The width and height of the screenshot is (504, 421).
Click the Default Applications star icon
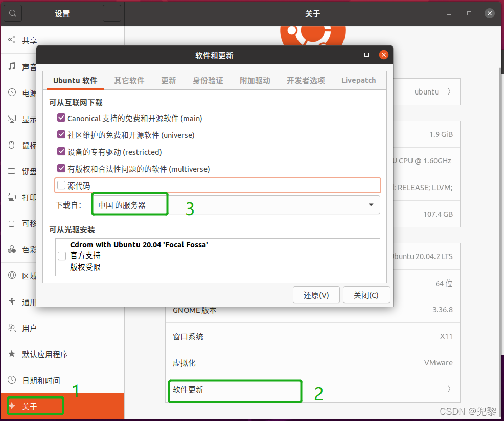[x=12, y=354]
